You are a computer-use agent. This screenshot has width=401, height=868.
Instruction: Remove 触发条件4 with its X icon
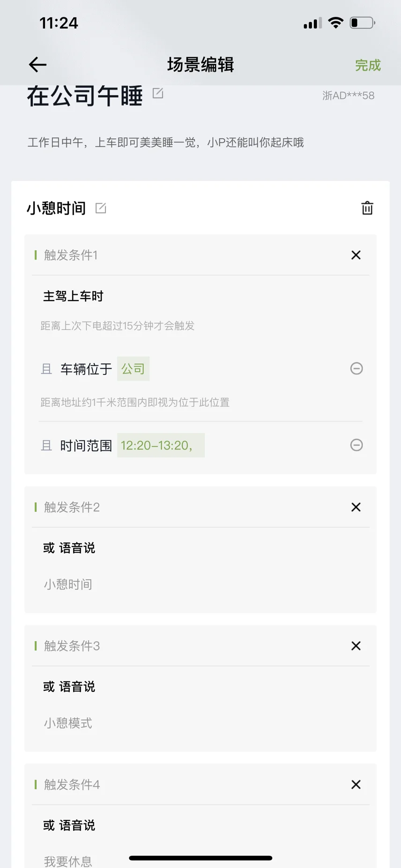(x=356, y=785)
